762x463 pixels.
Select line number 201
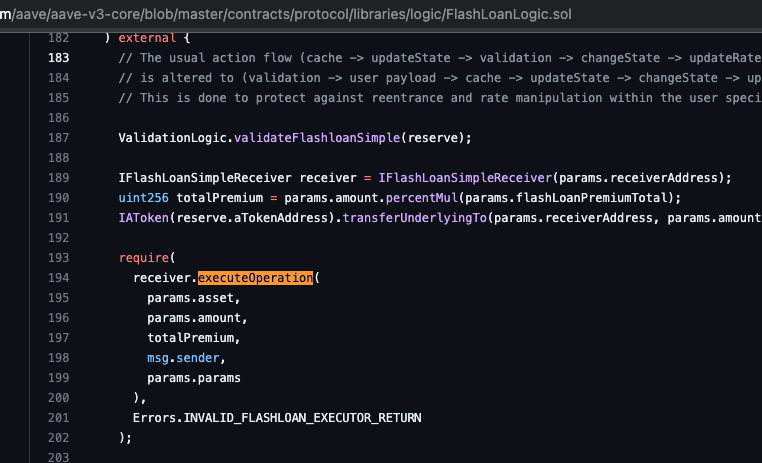[58, 417]
